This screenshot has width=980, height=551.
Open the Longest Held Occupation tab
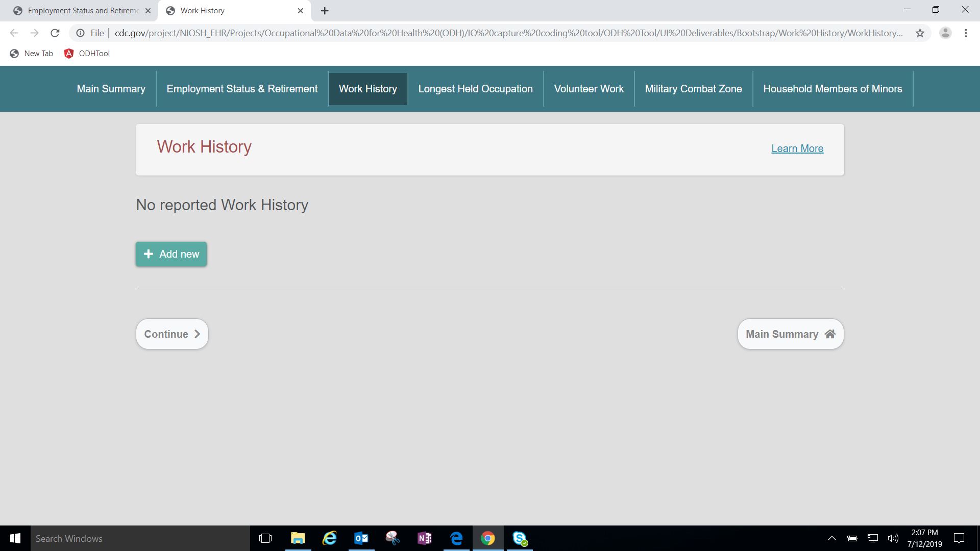click(x=475, y=89)
